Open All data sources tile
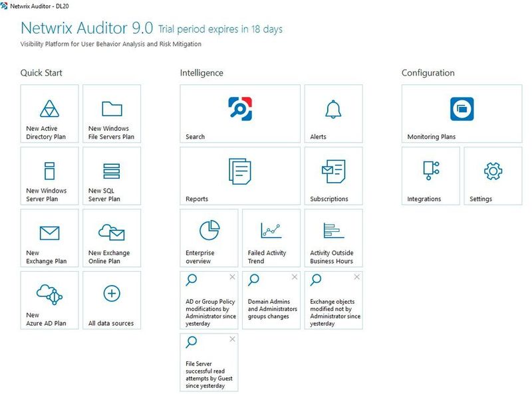532x394 pixels. tap(112, 300)
